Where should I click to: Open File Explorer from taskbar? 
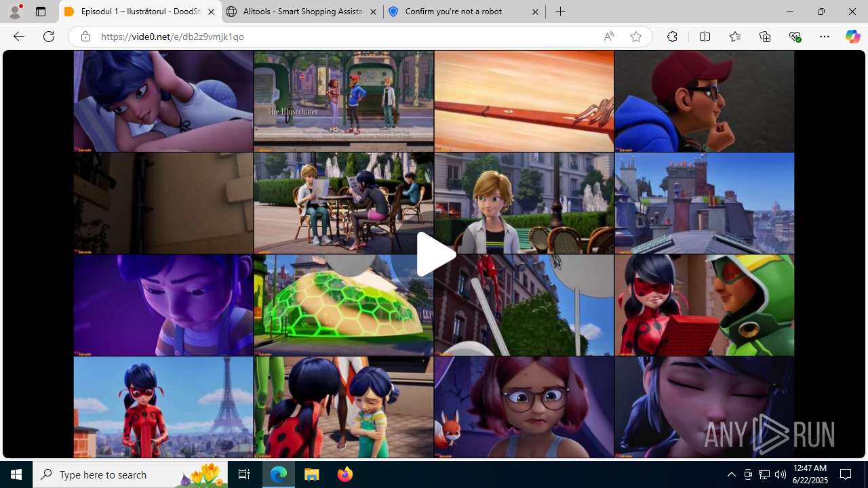tap(312, 474)
